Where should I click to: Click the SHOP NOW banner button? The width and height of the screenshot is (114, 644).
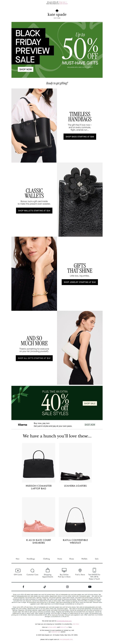(x=26, y=69)
